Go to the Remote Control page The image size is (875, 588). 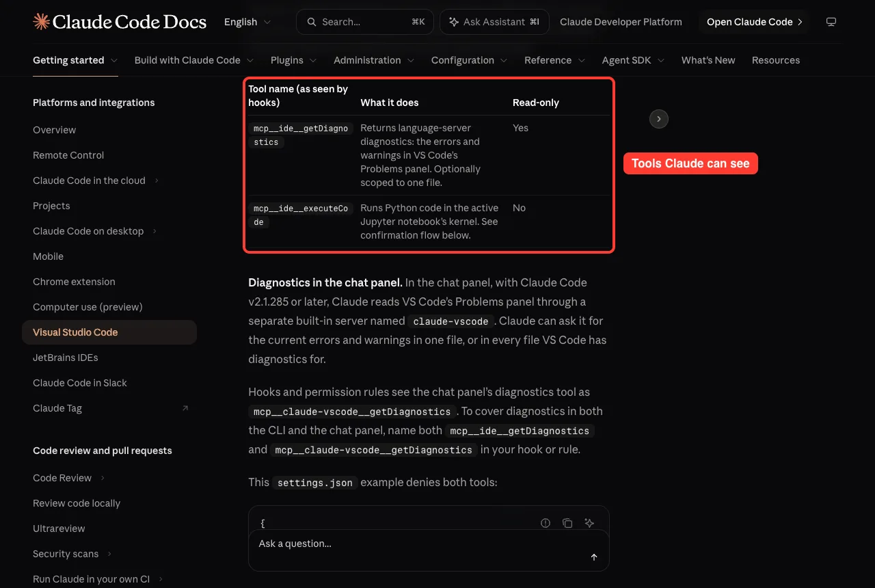click(x=68, y=155)
